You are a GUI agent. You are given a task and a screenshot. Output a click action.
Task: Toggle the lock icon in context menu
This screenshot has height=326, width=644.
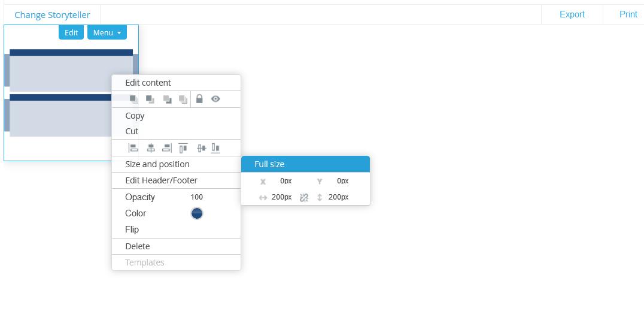(x=200, y=99)
